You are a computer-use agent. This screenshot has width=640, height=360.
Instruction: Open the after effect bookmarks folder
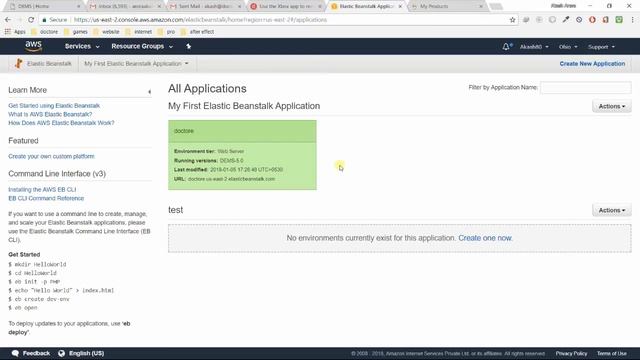tap(197, 31)
